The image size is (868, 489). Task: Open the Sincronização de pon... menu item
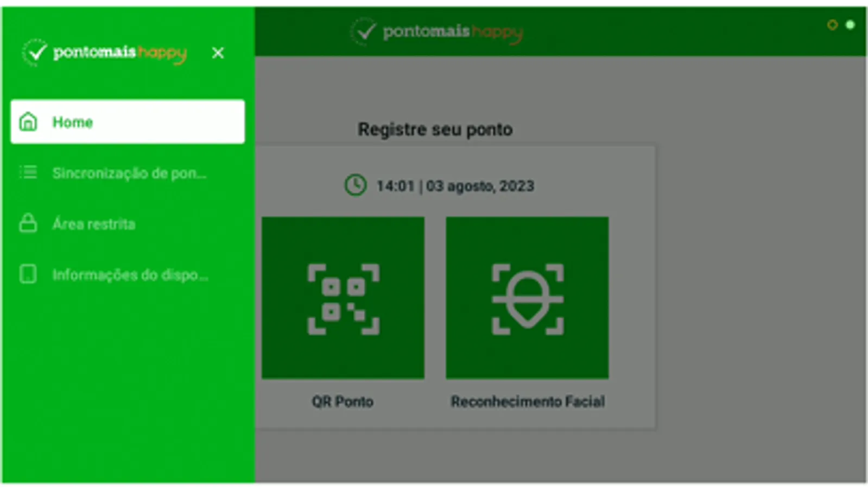pyautogui.click(x=128, y=173)
